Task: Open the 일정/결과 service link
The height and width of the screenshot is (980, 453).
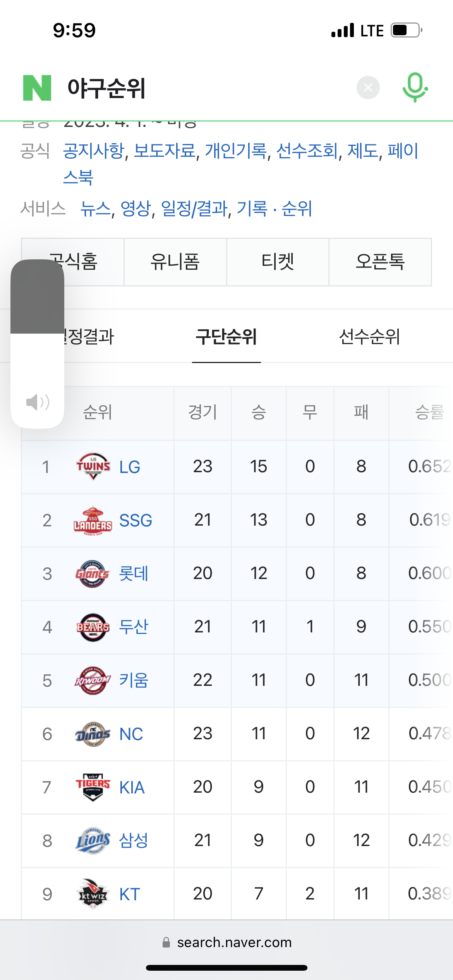Action: [x=194, y=209]
